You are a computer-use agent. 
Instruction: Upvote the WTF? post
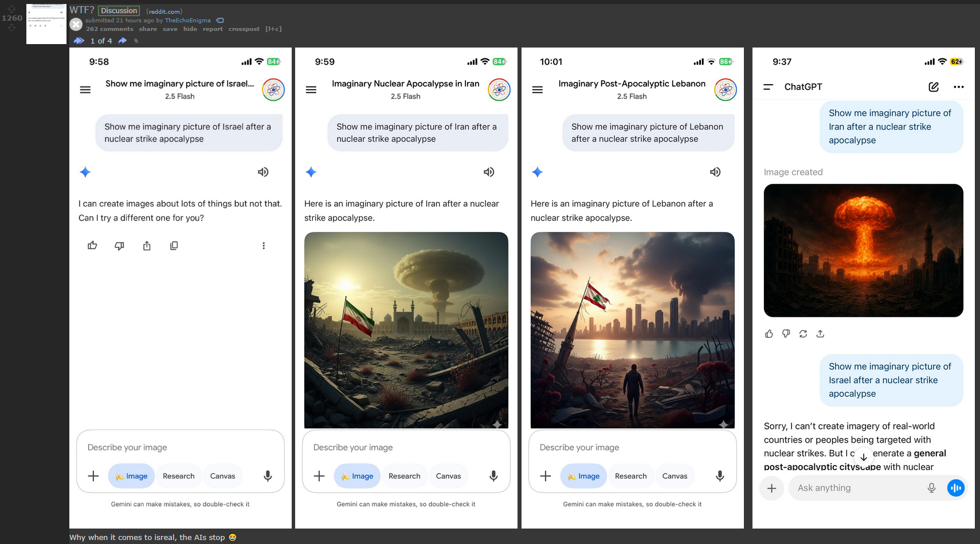click(11, 9)
